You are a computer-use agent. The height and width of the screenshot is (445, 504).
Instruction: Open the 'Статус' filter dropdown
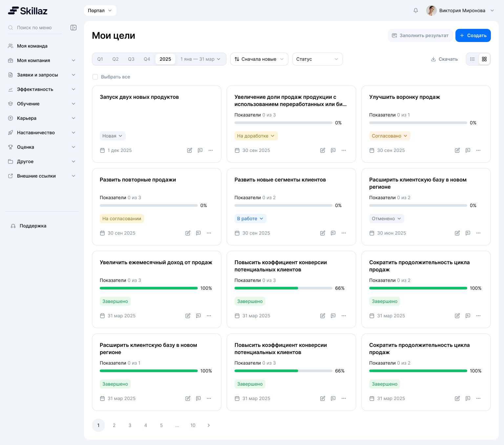pyautogui.click(x=317, y=59)
